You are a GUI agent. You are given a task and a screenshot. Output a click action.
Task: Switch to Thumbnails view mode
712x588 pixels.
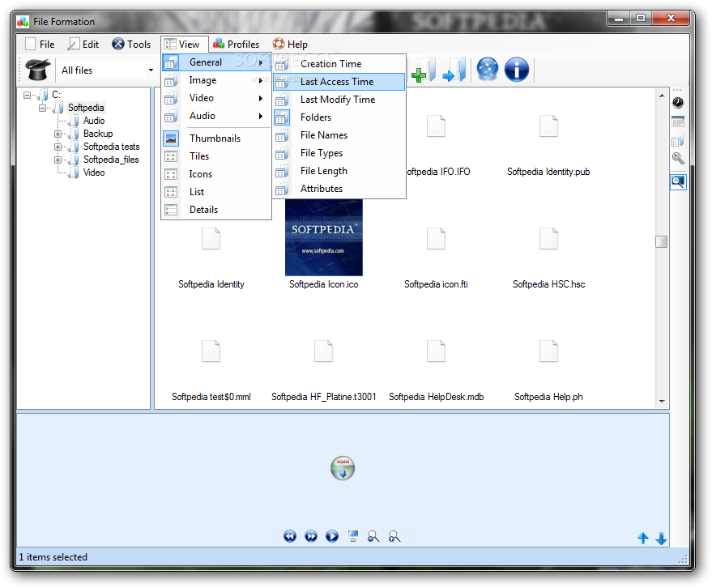point(216,138)
